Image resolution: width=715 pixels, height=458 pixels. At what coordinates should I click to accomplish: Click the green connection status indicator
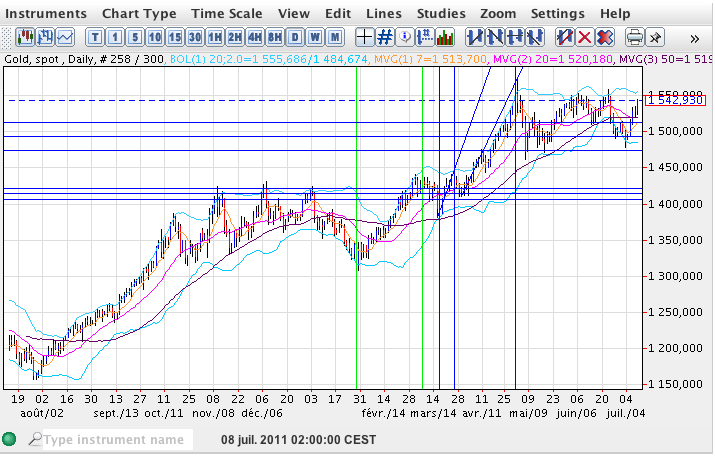click(9, 439)
